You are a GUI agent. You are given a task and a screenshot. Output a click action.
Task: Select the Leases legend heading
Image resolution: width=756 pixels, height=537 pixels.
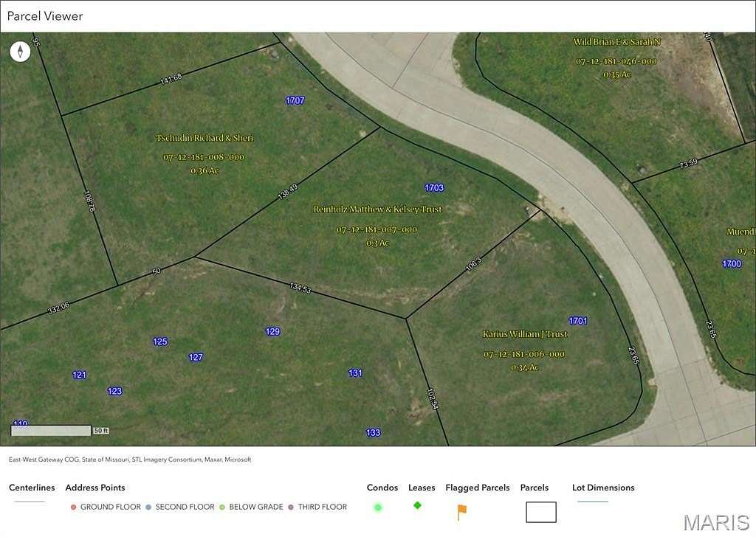click(422, 488)
